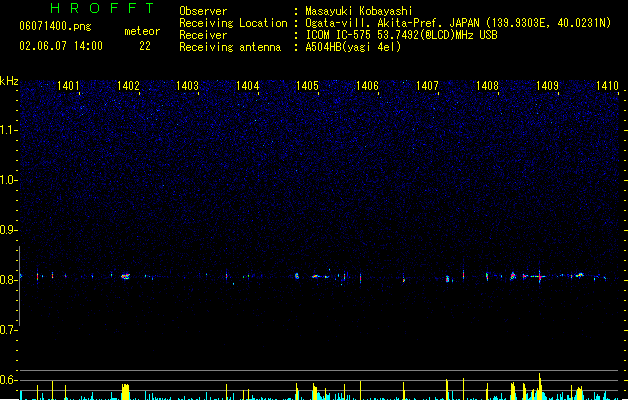
Task: Click the meteor label
Action: (x=142, y=31)
